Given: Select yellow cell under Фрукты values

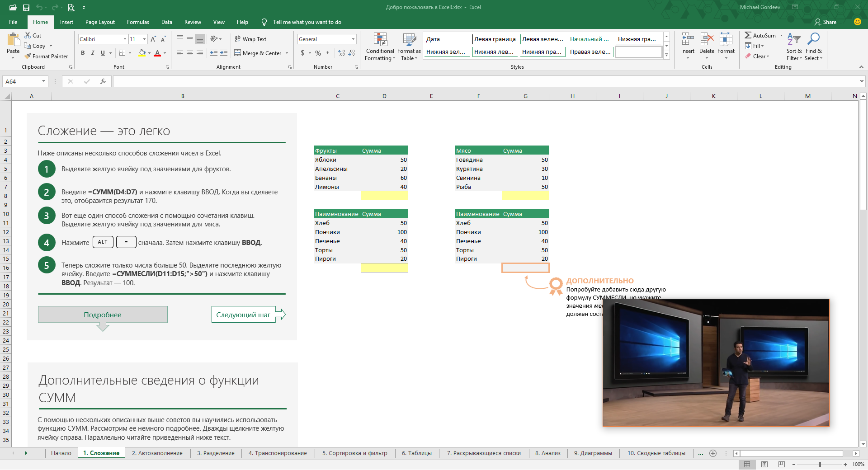Looking at the screenshot, I should tap(384, 196).
